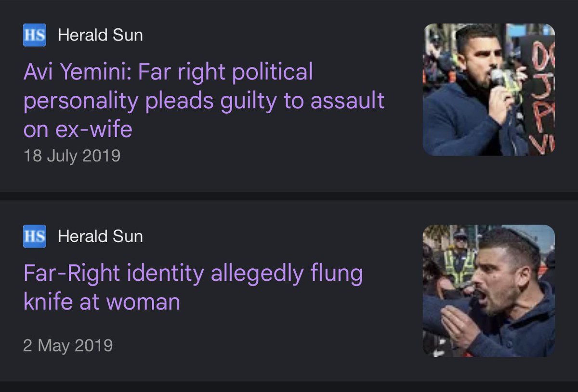Select the 2 May 2019 date text

tap(68, 345)
